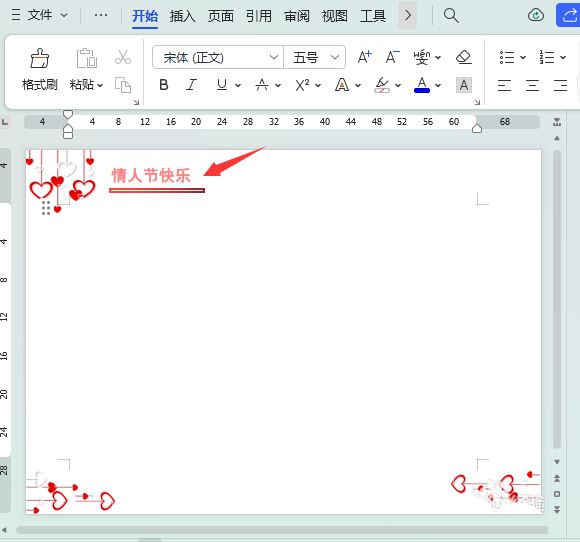Increase font size with A+ icon
Viewport: 580px width, 542px height.
tap(364, 57)
